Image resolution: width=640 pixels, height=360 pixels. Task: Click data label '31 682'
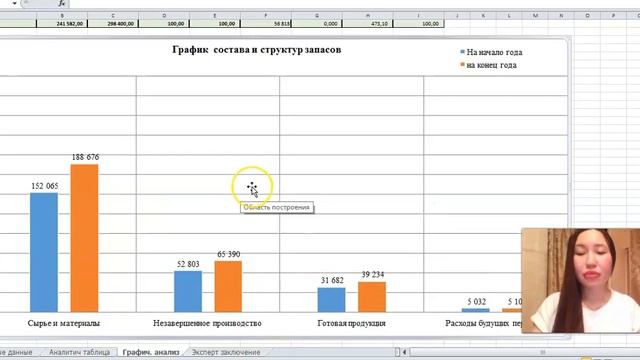pyautogui.click(x=332, y=280)
